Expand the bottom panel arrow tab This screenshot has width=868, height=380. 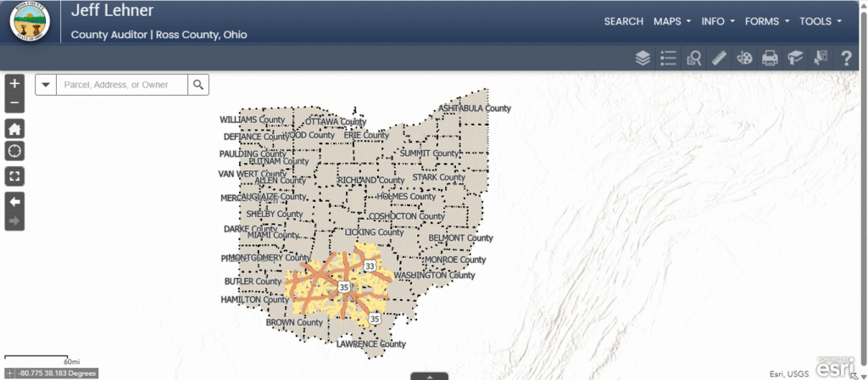click(430, 376)
